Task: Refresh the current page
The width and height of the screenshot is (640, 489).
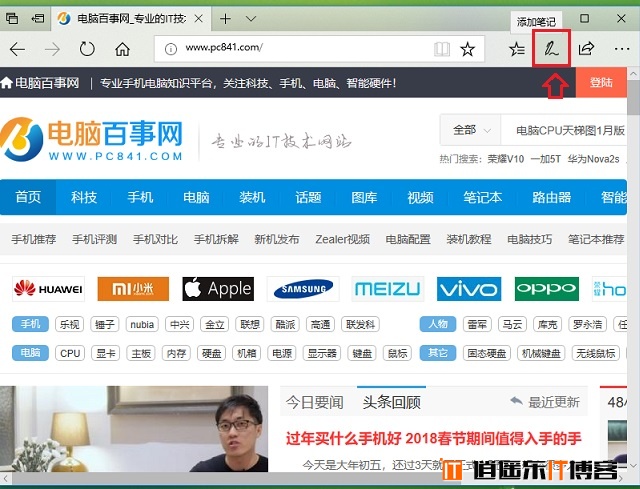Action: (x=87, y=49)
